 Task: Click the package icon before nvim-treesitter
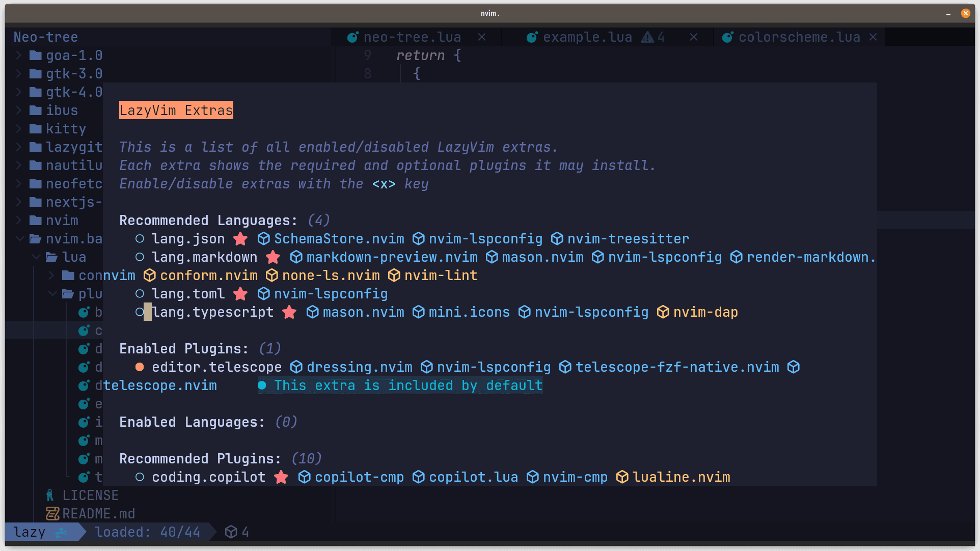557,239
